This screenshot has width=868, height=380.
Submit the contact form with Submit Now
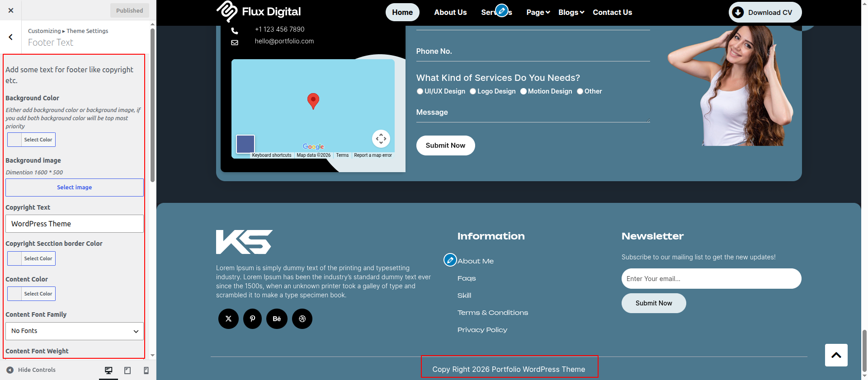pyautogui.click(x=445, y=145)
